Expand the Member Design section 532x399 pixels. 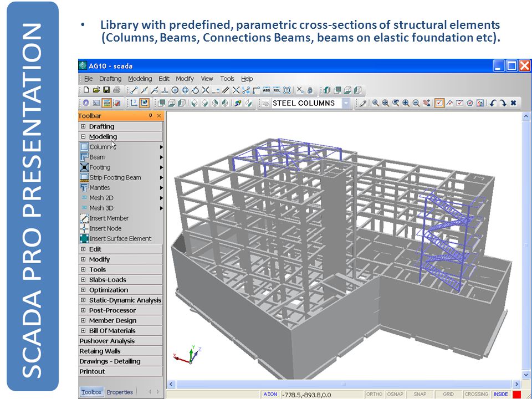point(83,320)
